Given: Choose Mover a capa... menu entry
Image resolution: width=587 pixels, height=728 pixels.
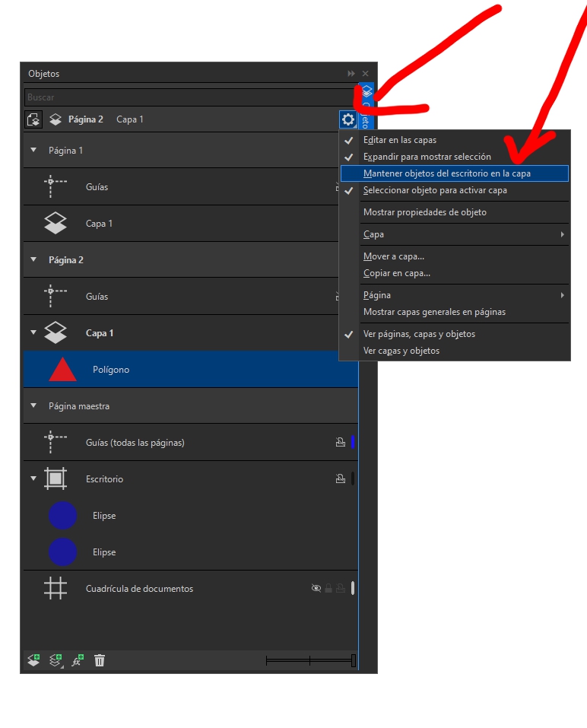Looking at the screenshot, I should [x=394, y=256].
